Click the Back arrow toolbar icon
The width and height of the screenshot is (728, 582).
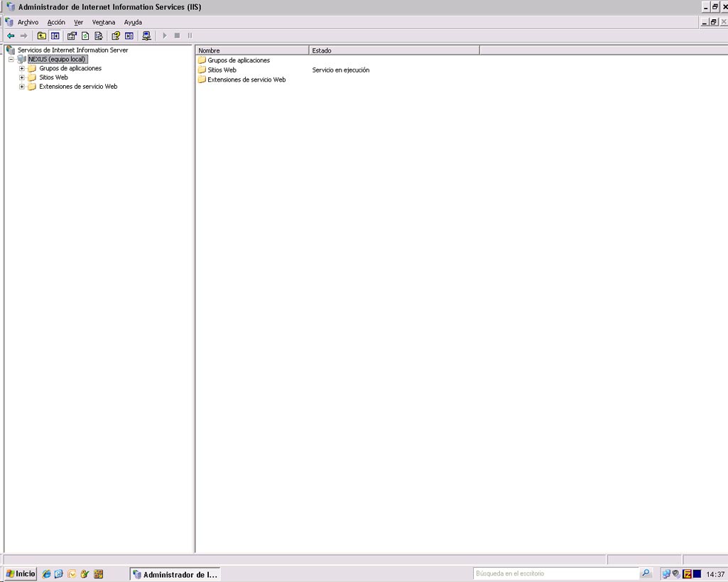point(11,35)
